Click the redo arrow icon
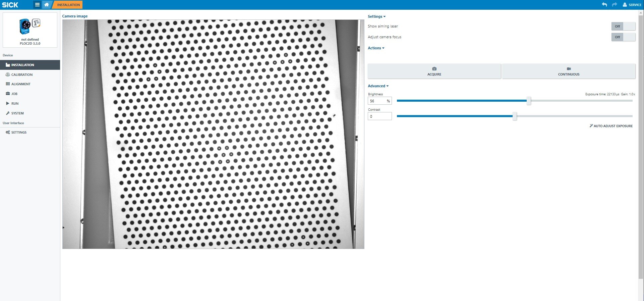644x301 pixels. tap(614, 5)
